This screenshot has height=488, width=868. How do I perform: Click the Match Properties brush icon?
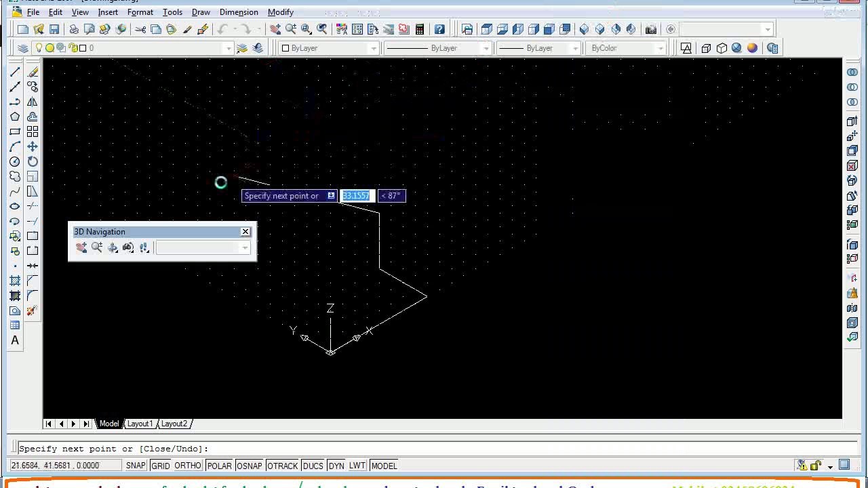point(187,29)
